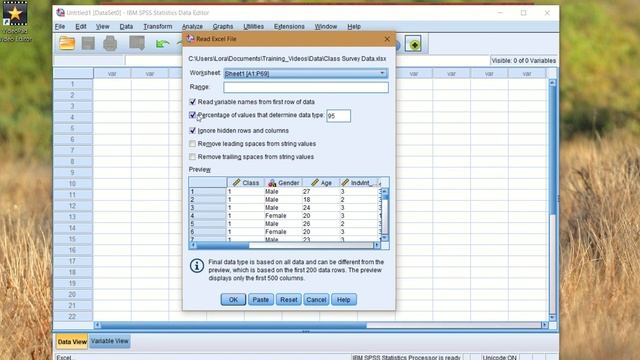
Task: Open the Transform menu
Action: 158,27
